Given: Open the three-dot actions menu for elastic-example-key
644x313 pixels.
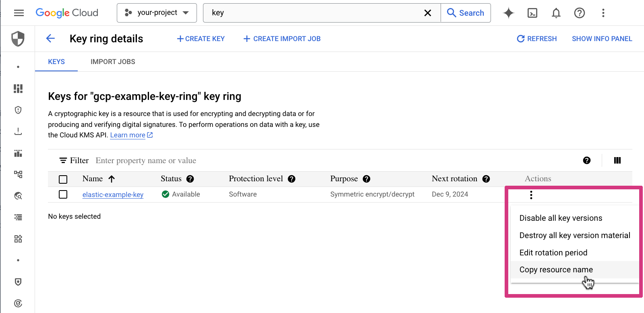Looking at the screenshot, I should pos(531,195).
